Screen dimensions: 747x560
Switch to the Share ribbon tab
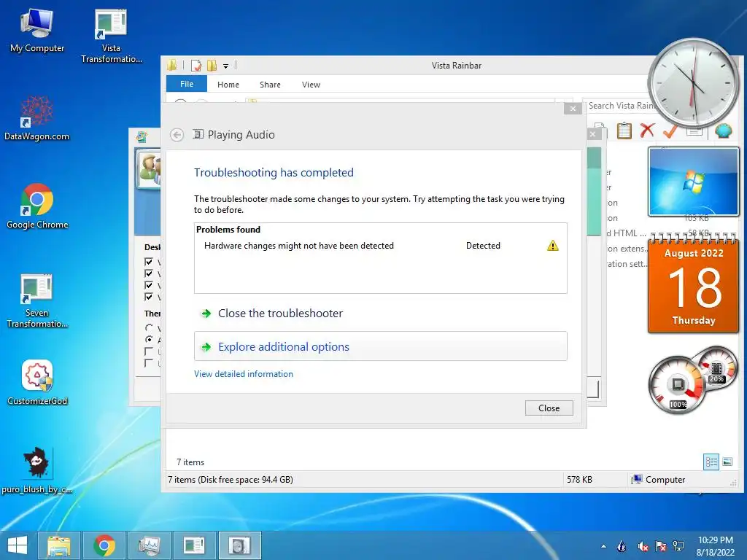pos(270,85)
